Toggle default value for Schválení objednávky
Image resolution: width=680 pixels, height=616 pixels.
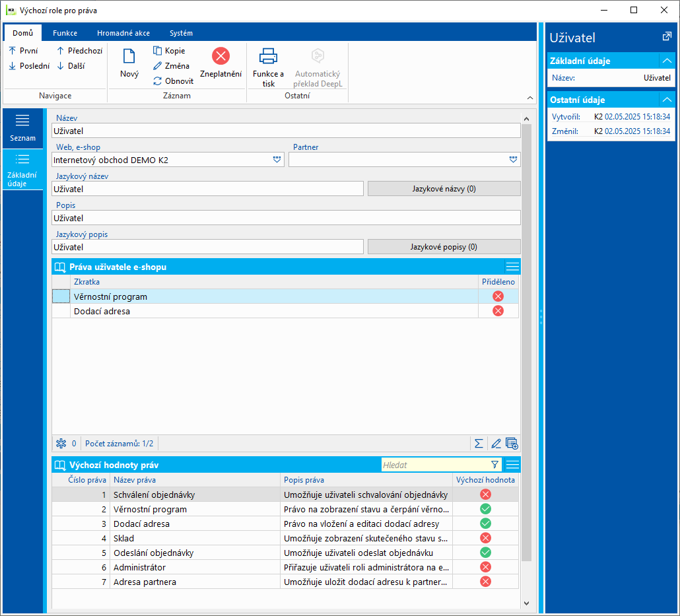pos(485,494)
